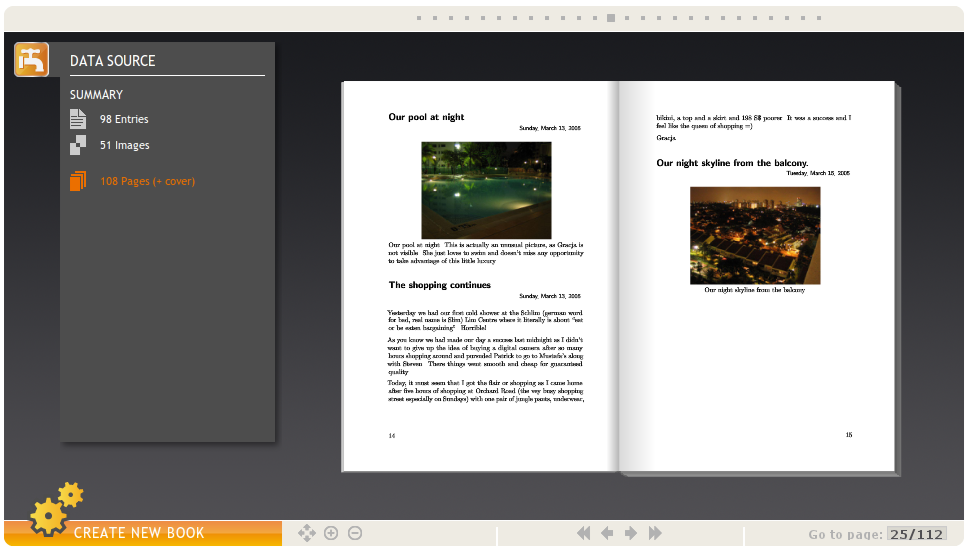Click the 108 Pages (+ cover) item
The image size is (969, 551).
147,181
